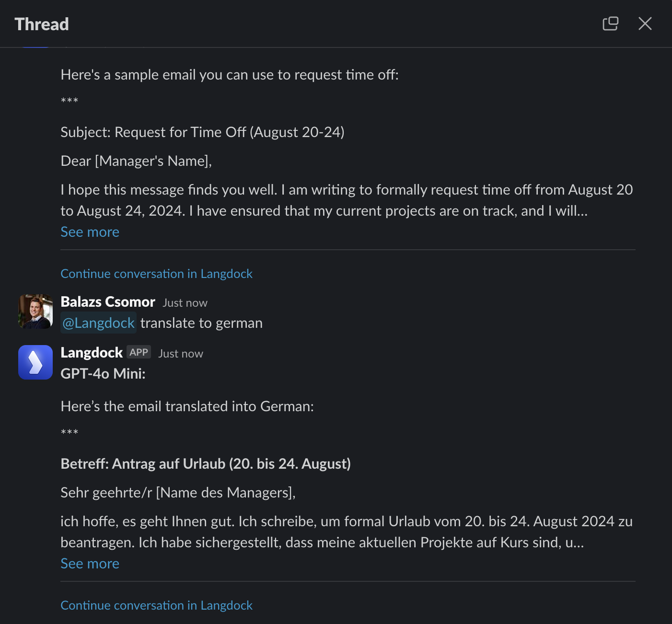Open the Langdock app avatar icon
672x624 pixels.
[x=35, y=362]
